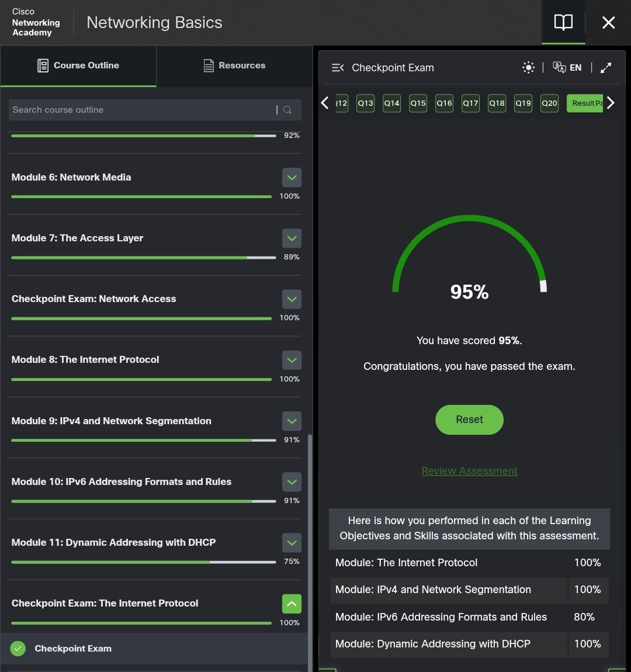Jump to question Q19
Screen dimensions: 631x672
[523, 103]
